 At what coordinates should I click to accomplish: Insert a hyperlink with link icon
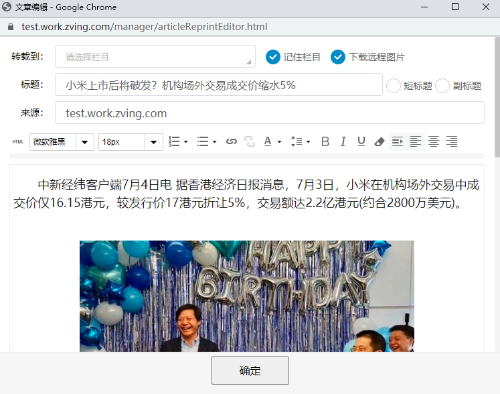coord(231,142)
